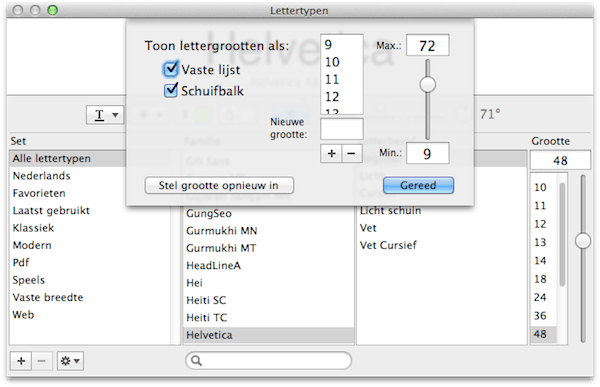Add new size with plus button in dialog
Image resolution: width=600 pixels, height=387 pixels.
coord(331,153)
